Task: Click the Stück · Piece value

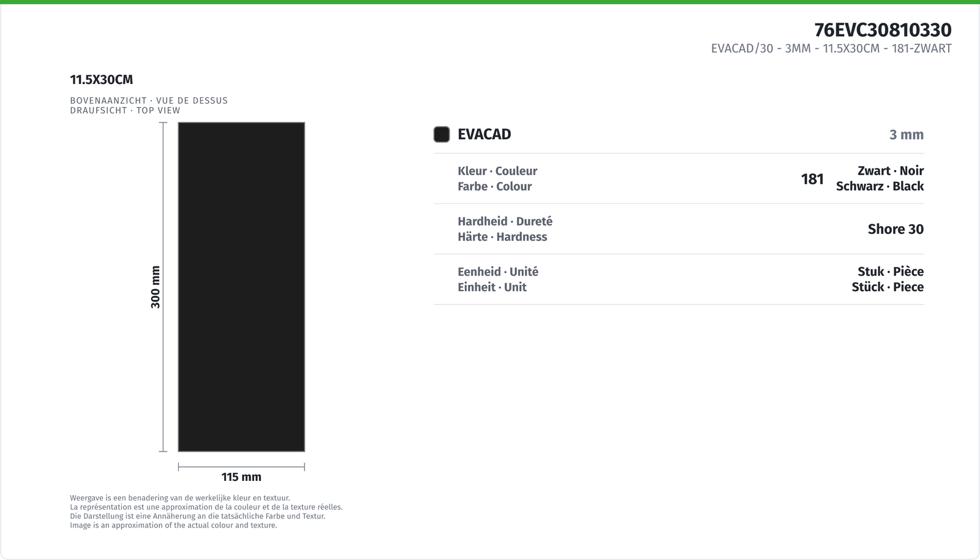Action: point(888,287)
